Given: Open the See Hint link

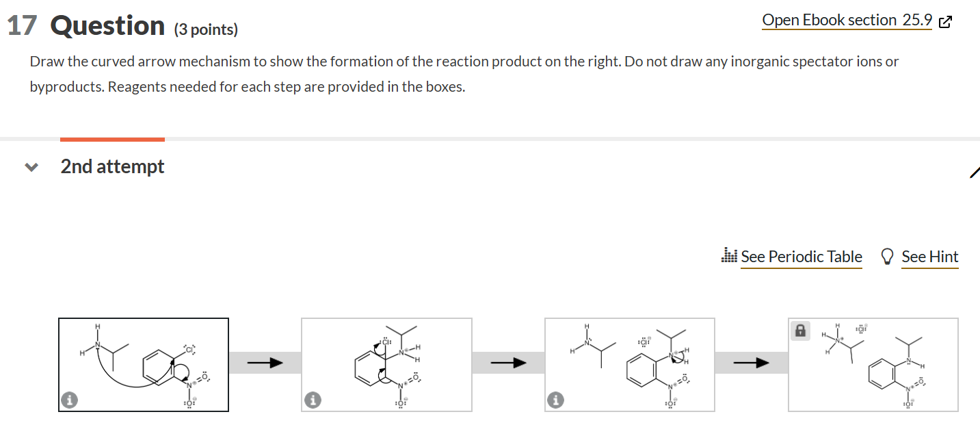Looking at the screenshot, I should coord(930,257).
